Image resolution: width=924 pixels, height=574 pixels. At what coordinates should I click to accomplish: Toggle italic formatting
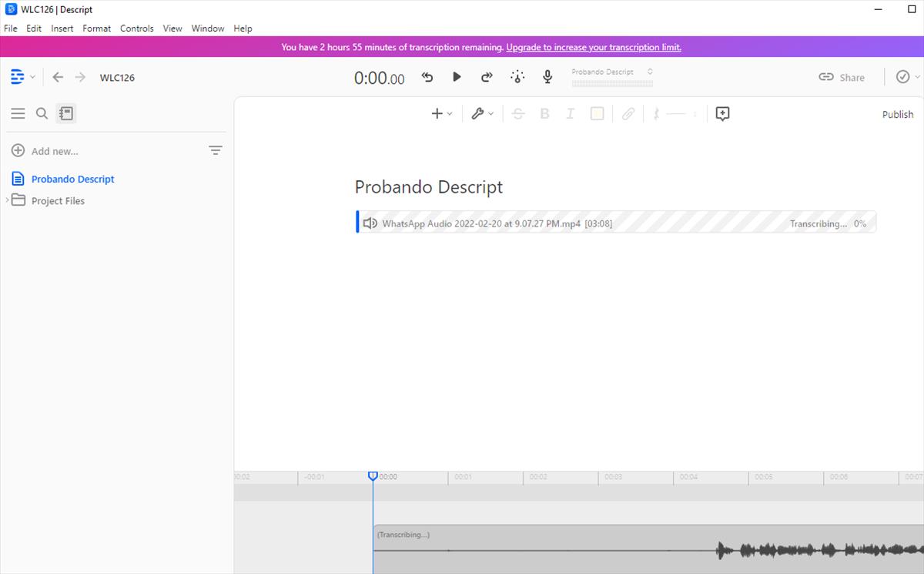click(570, 114)
